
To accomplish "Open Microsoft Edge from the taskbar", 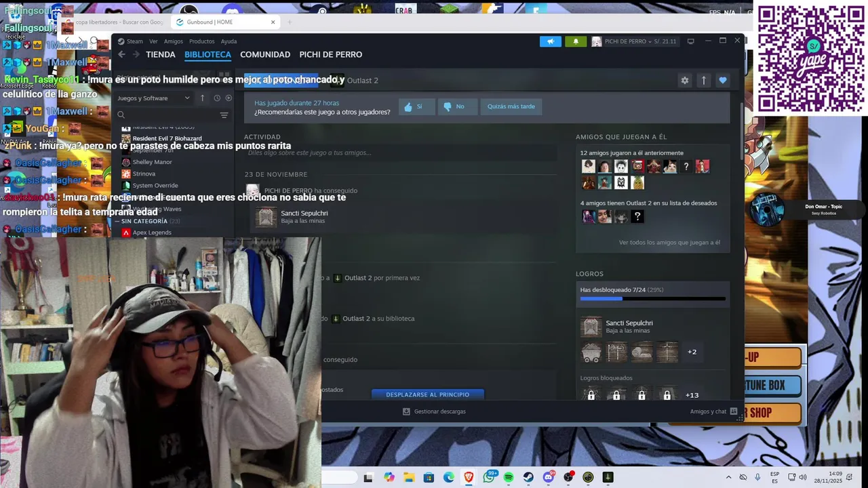I will [449, 478].
